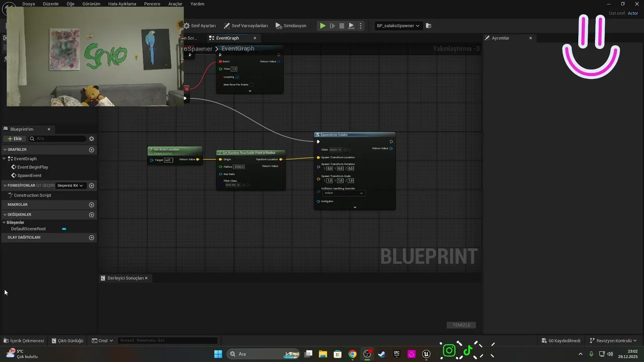Focus the Konsol Komutunu Gir field
Screen dimensions: 644x362
168,340
